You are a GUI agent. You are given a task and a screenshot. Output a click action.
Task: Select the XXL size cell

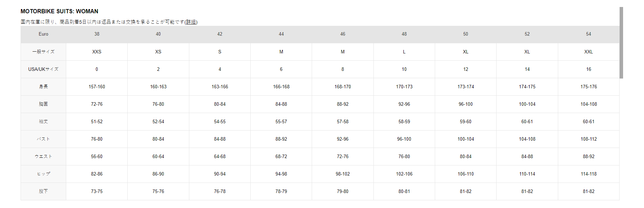589,52
